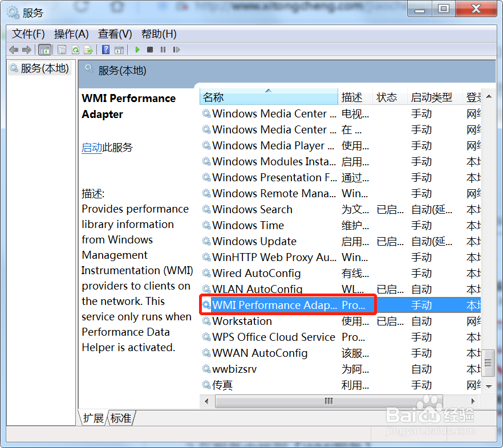Toggle the show/hide action pane icon
Viewport: 503px width, 448px height.
[x=119, y=50]
